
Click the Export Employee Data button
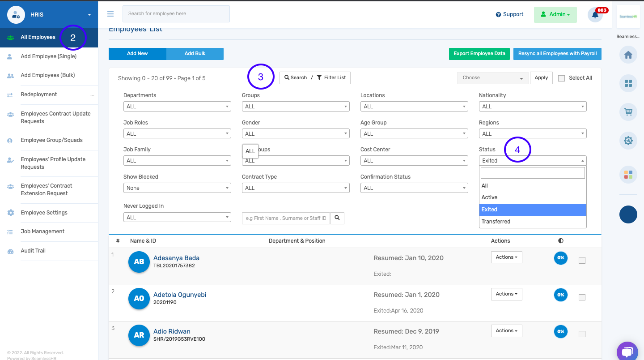click(479, 54)
